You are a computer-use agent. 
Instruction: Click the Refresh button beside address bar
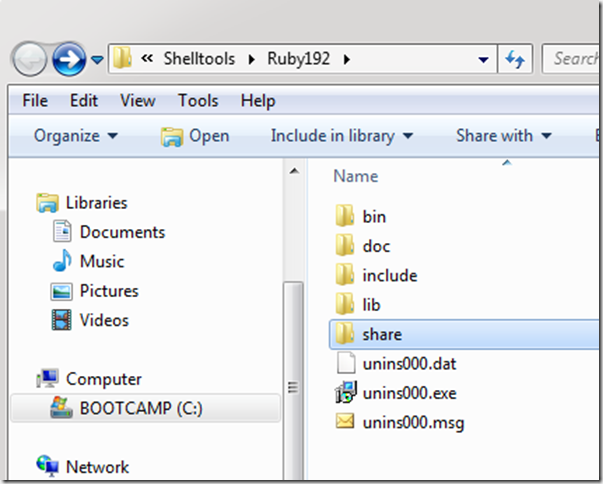point(516,59)
